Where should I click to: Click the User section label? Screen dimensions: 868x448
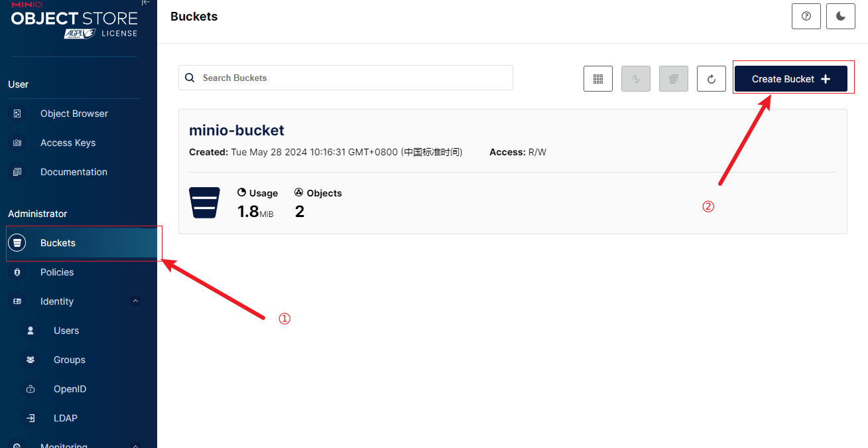click(x=18, y=84)
